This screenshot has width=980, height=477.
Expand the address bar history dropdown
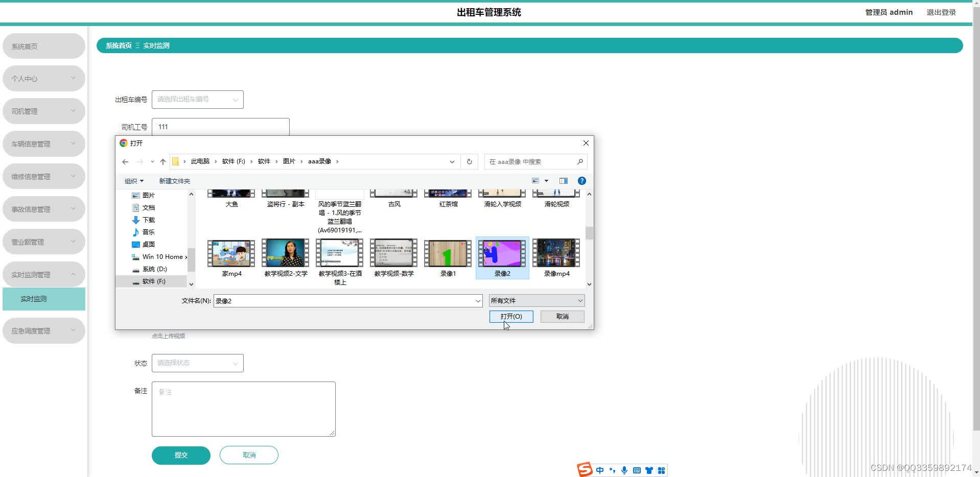coord(452,162)
